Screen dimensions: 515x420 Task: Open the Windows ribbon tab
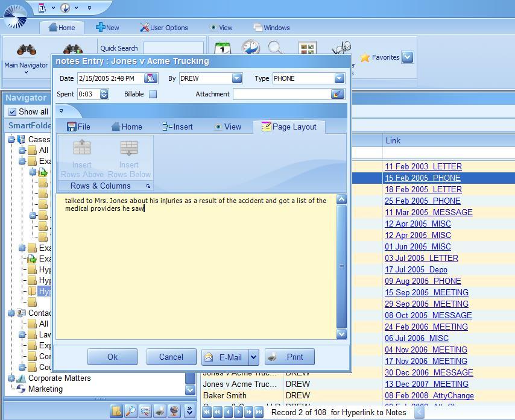click(x=271, y=28)
